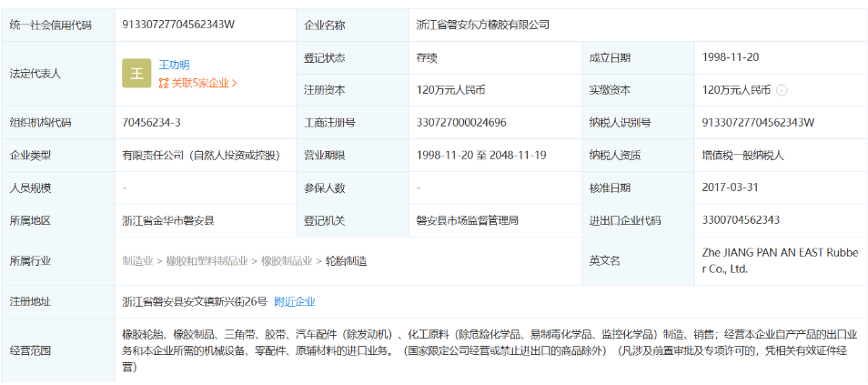
Task: Click info icon beside 实缴资本 value
Action: [782, 90]
